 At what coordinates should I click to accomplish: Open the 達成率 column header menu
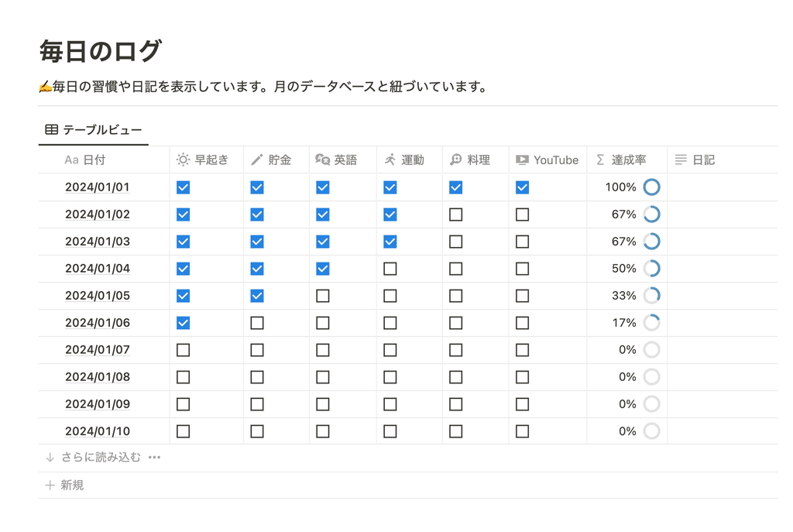point(627,160)
